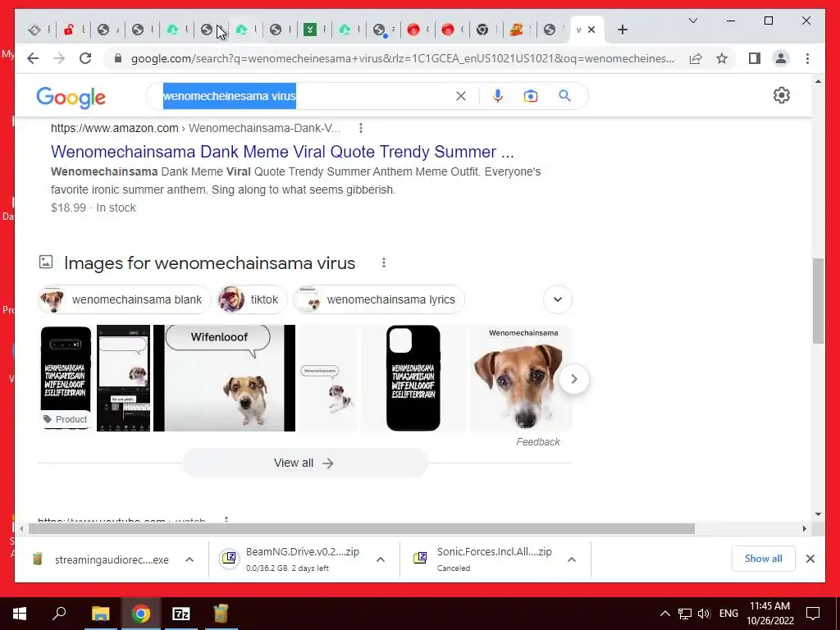Close the active search tab
The width and height of the screenshot is (840, 630).
(591, 30)
